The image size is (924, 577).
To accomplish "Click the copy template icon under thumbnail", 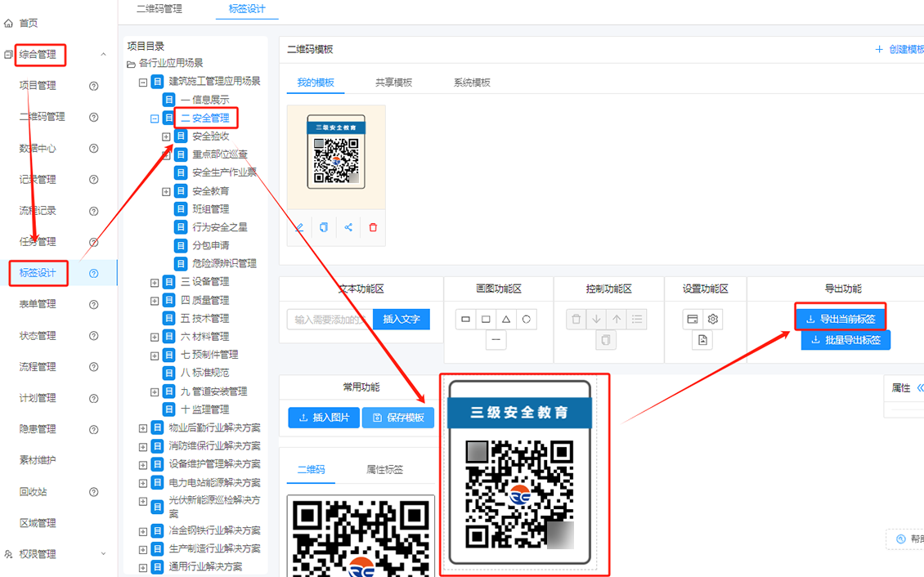I will pyautogui.click(x=324, y=227).
